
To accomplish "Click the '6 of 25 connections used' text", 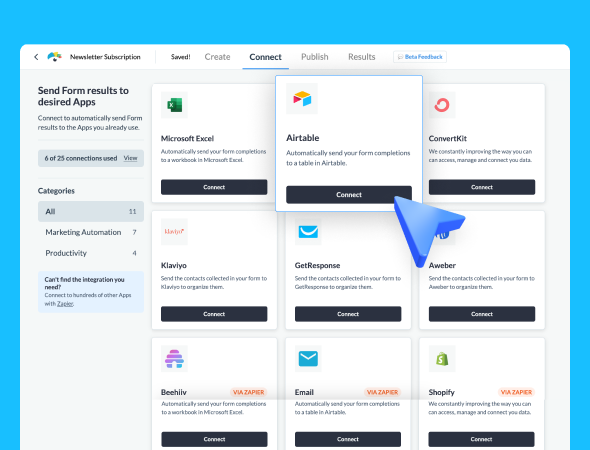I will point(81,158).
